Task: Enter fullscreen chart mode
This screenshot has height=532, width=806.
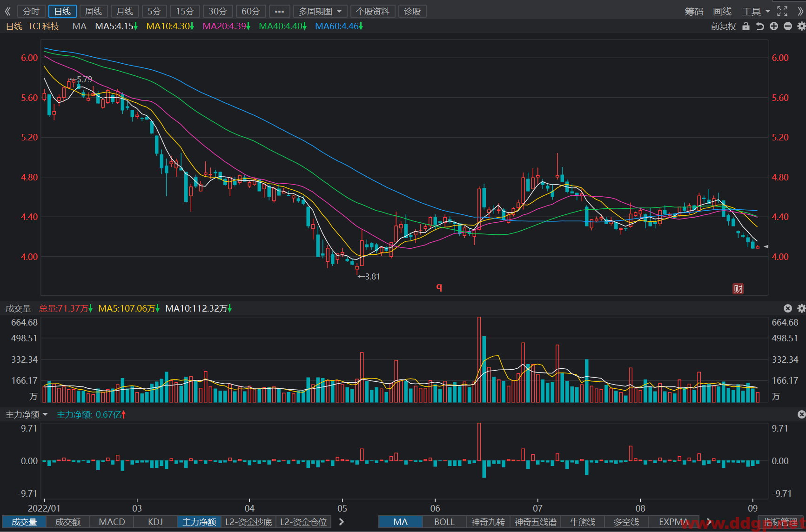Action: click(x=783, y=11)
